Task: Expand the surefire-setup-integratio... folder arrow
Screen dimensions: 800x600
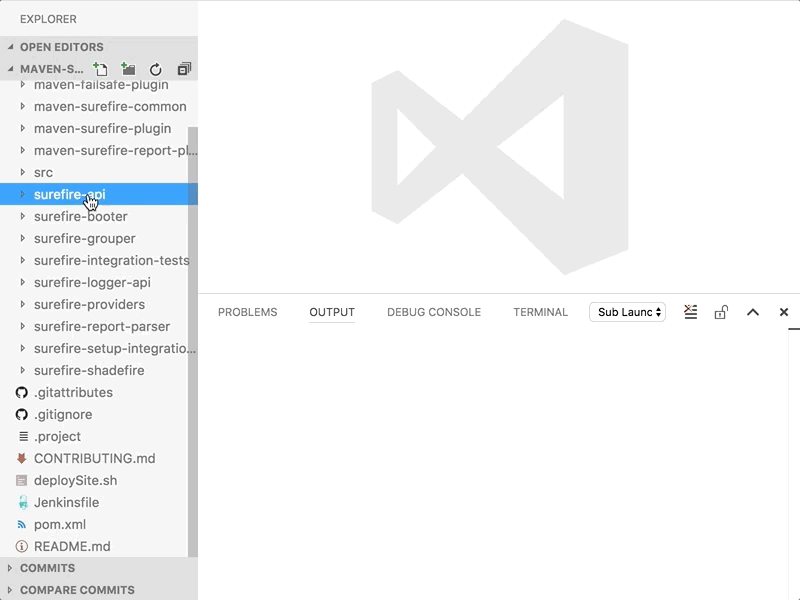Action: click(22, 348)
